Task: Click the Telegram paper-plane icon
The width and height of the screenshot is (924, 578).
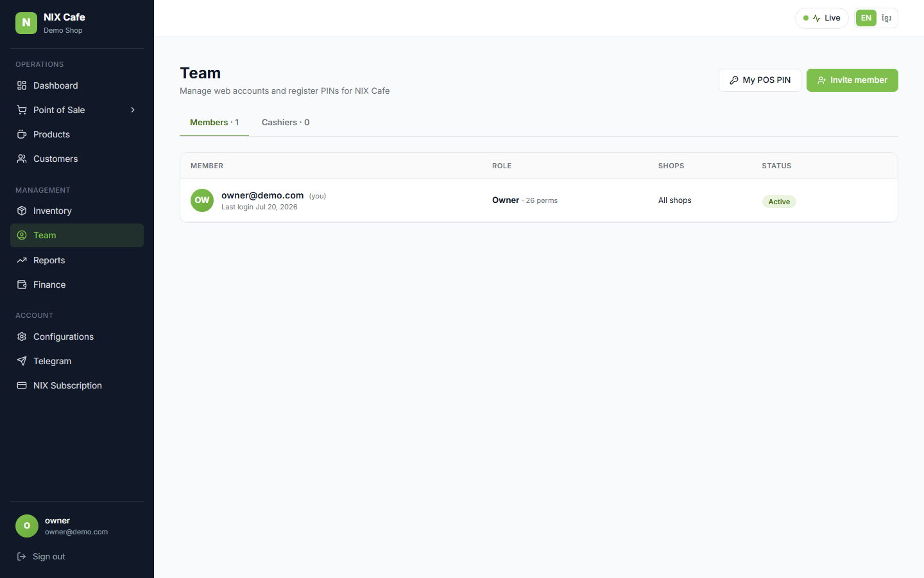Action: (22, 361)
